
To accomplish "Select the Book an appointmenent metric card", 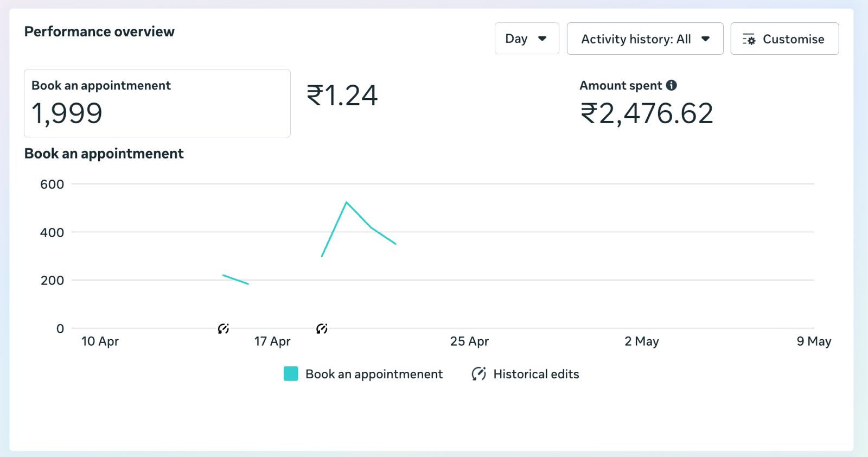I will pos(157,103).
